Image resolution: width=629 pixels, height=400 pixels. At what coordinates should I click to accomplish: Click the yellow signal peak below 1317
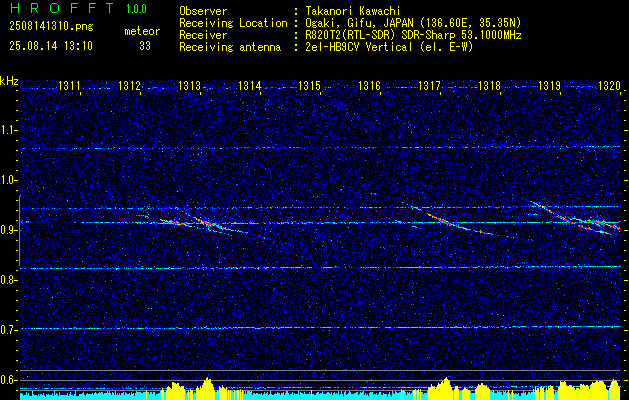(444, 387)
